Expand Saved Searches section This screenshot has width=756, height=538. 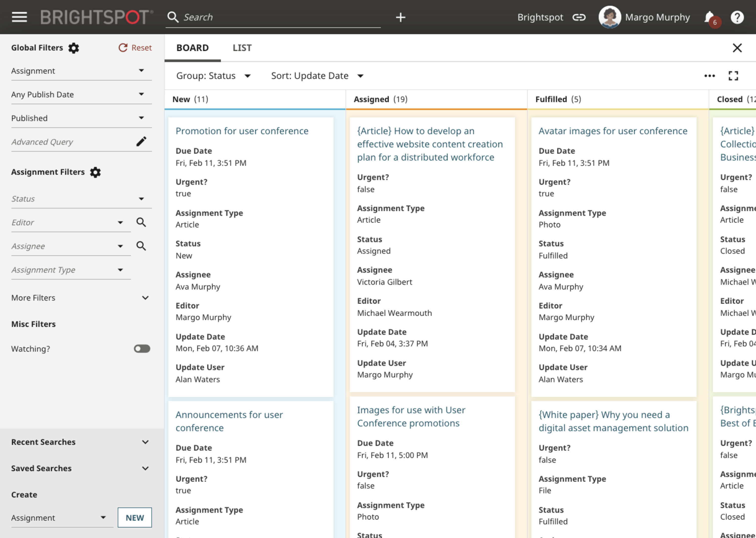pyautogui.click(x=80, y=468)
